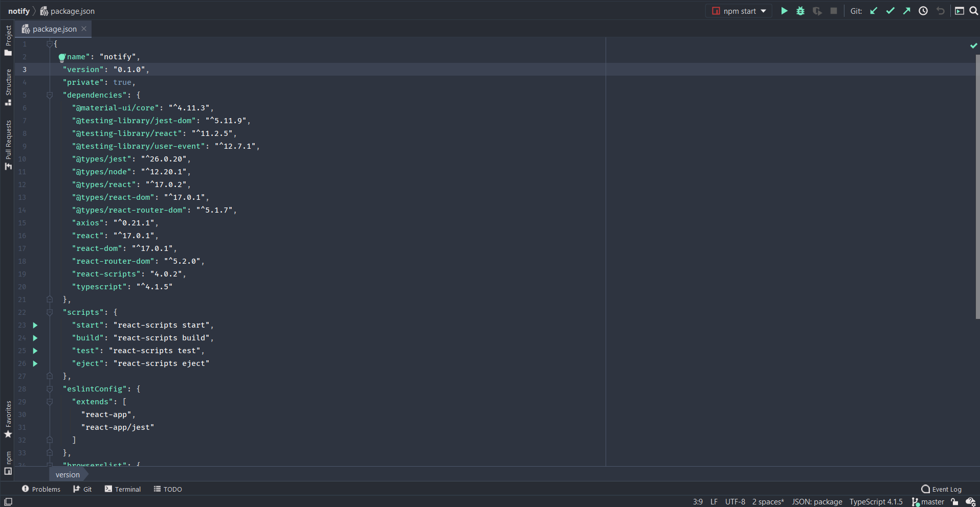Viewport: 980px width, 507px height.
Task: Open JSON: package schema selector
Action: pyautogui.click(x=817, y=502)
